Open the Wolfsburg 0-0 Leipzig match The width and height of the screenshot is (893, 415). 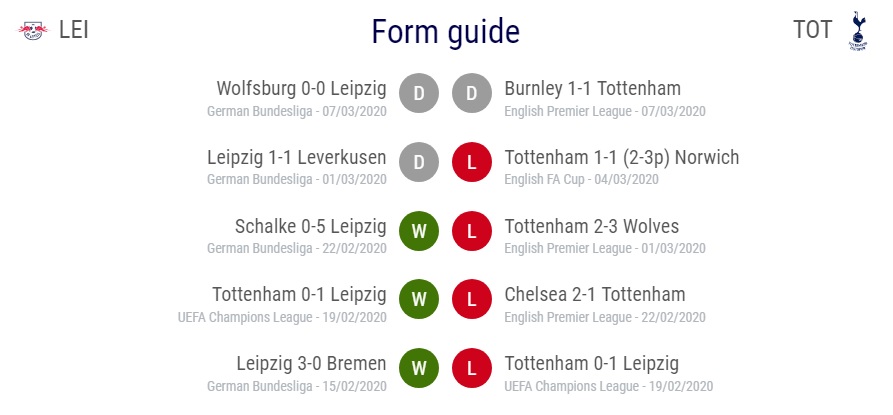click(301, 89)
